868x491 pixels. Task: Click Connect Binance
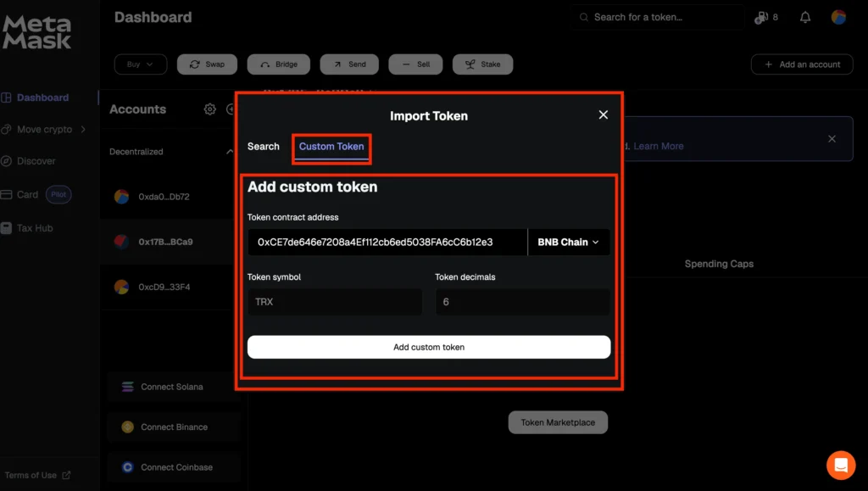174,427
